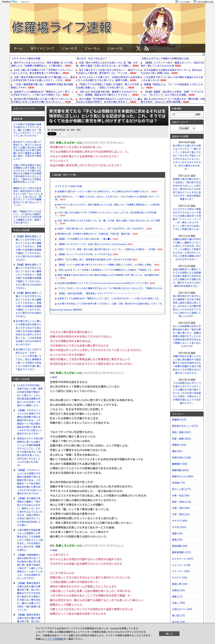The image size is (215, 644).
Task: Open 他人の子 叱る？叱らない？ headline link
Action: 92,58
